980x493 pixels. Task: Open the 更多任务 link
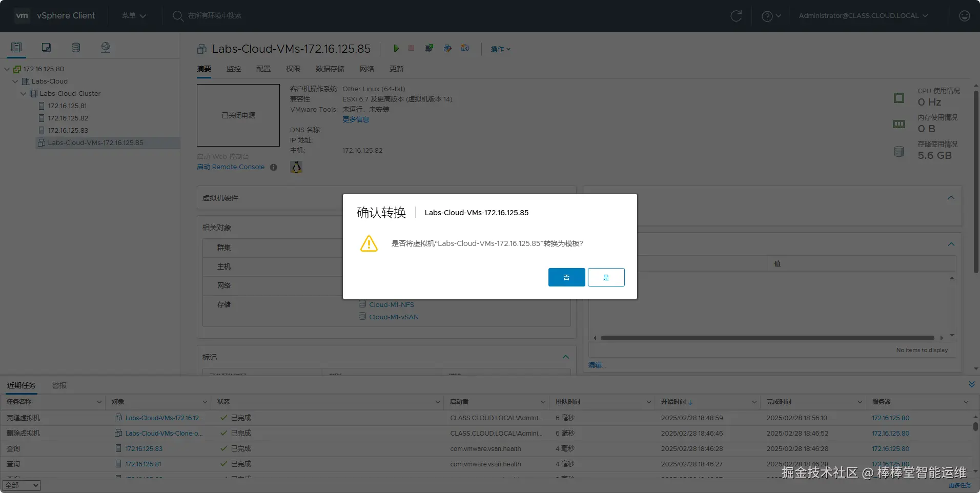click(959, 485)
